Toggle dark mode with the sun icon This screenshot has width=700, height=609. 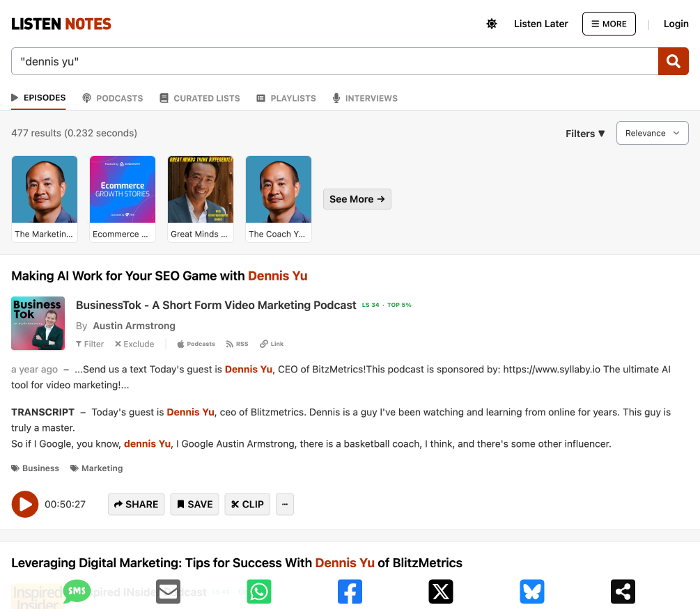tap(492, 23)
